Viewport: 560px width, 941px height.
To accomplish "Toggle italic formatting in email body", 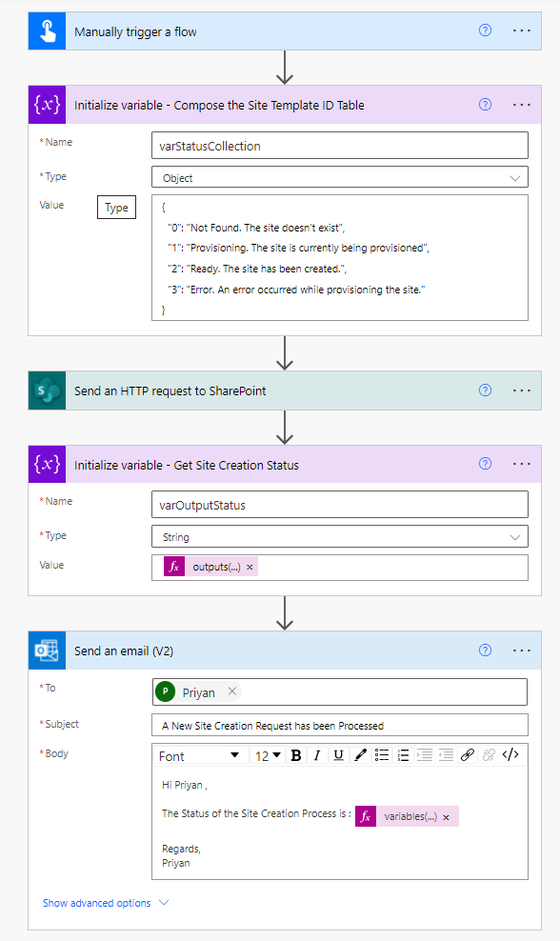I will coord(317,755).
